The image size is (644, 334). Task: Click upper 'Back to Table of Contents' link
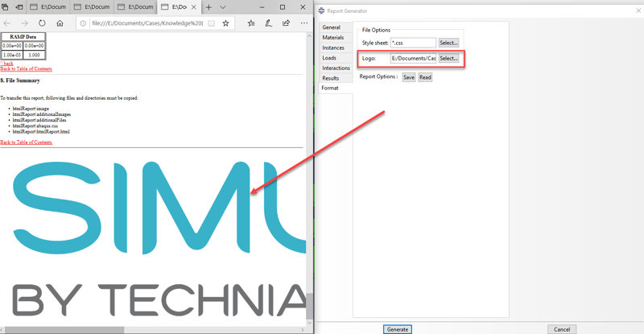(x=27, y=69)
